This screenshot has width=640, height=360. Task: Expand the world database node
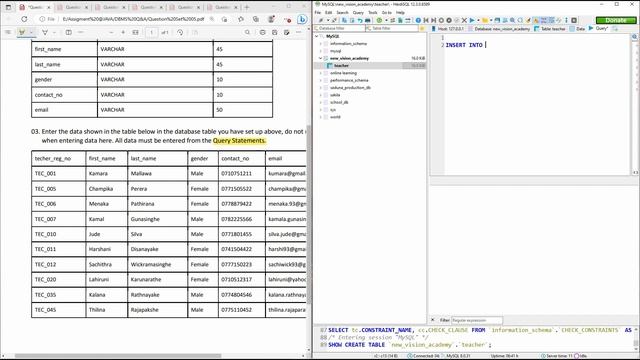(x=321, y=117)
